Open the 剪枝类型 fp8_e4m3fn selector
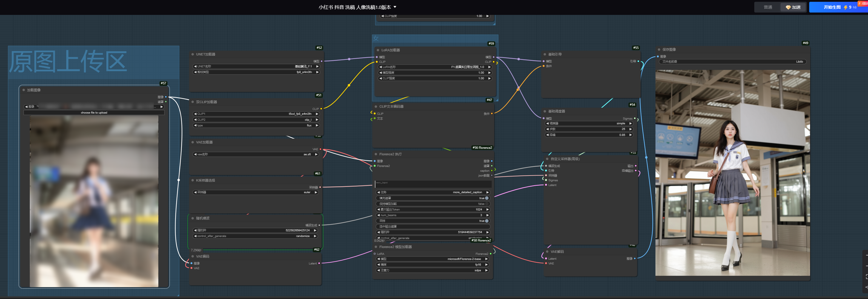The height and width of the screenshot is (299, 868). [x=256, y=72]
